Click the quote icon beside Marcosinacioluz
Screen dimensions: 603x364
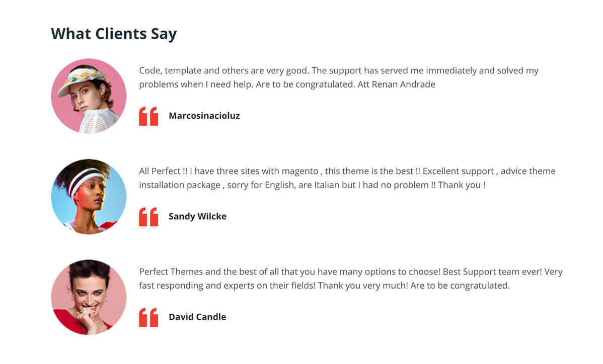pyautogui.click(x=148, y=116)
